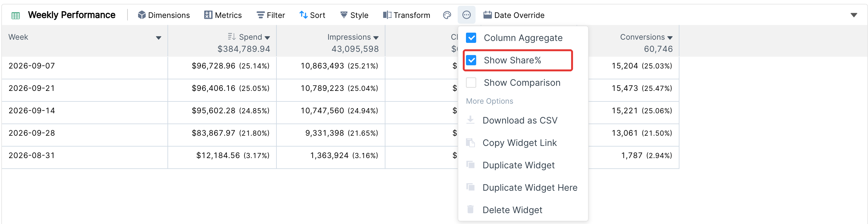Screen dimensions: 868x224
Task: Expand the widget header collapse arrow at far right
Action: coord(854,15)
